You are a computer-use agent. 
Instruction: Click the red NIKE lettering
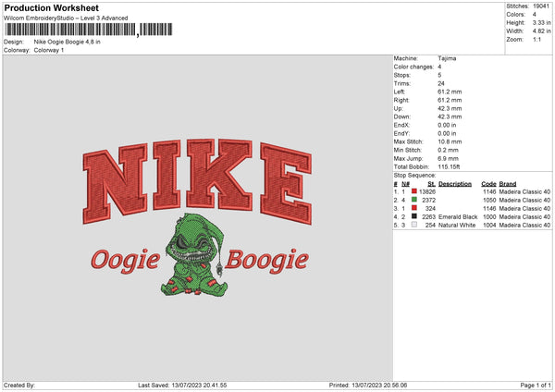pyautogui.click(x=198, y=181)
